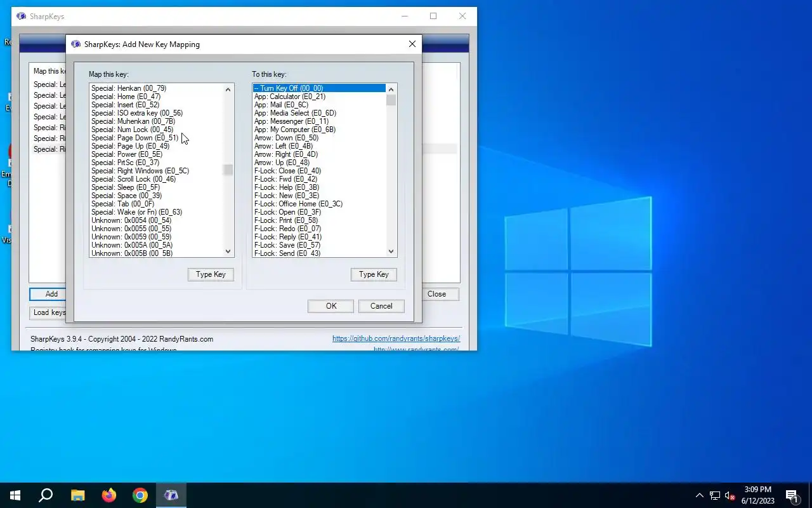Launch Google Chrome from the taskbar

tap(140, 495)
